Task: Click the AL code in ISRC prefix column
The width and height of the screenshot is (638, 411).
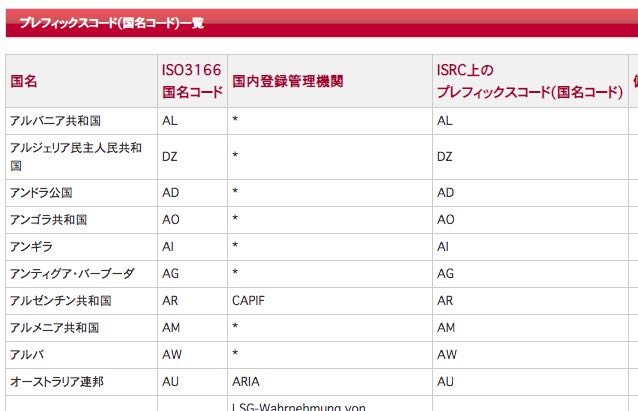Action: tap(445, 121)
